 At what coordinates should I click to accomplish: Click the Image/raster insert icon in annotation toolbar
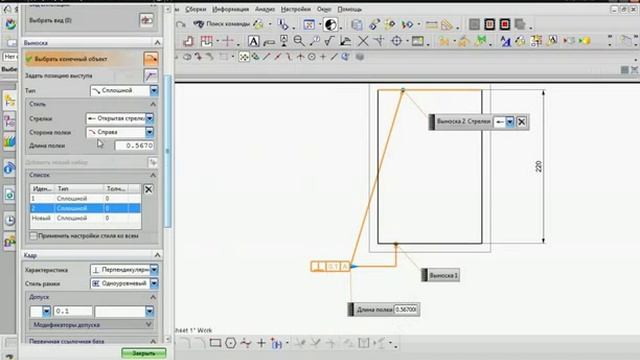click(418, 41)
